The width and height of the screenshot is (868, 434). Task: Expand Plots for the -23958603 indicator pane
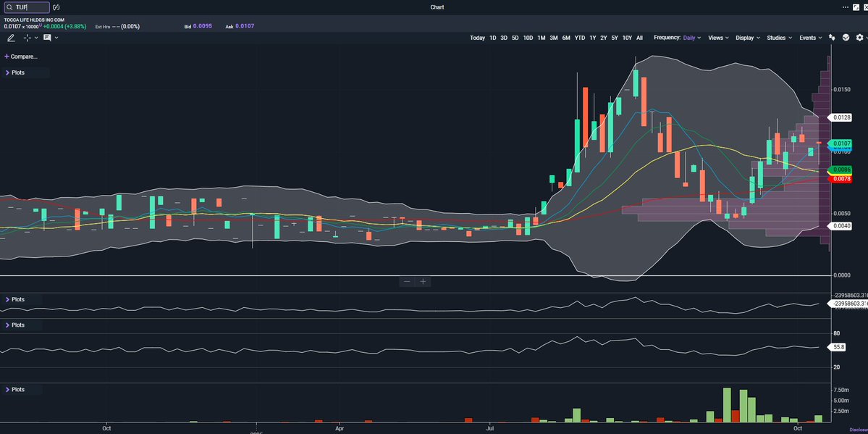15,299
